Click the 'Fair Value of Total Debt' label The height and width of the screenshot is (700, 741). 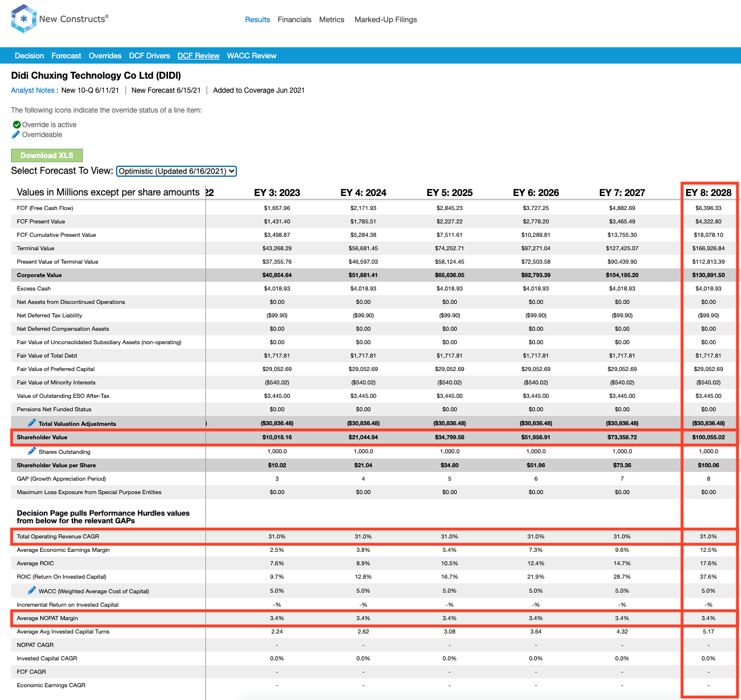pos(47,356)
